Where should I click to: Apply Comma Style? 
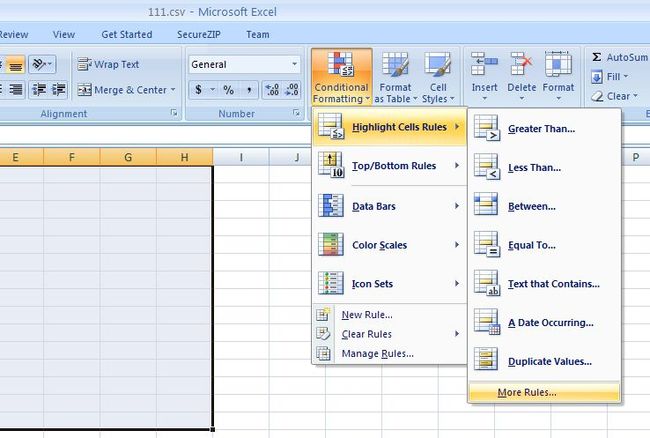click(249, 90)
